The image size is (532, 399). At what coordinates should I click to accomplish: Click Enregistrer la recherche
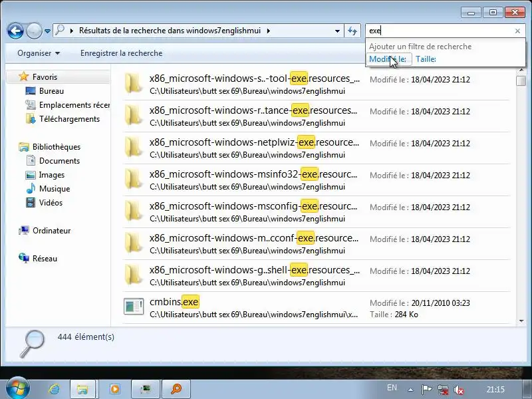pyautogui.click(x=121, y=53)
